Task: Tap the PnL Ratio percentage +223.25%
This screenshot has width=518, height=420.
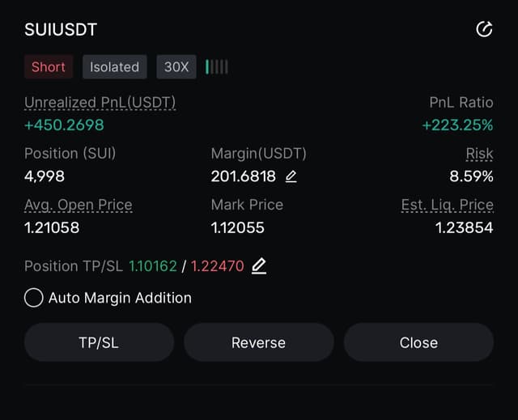Action: pos(457,125)
